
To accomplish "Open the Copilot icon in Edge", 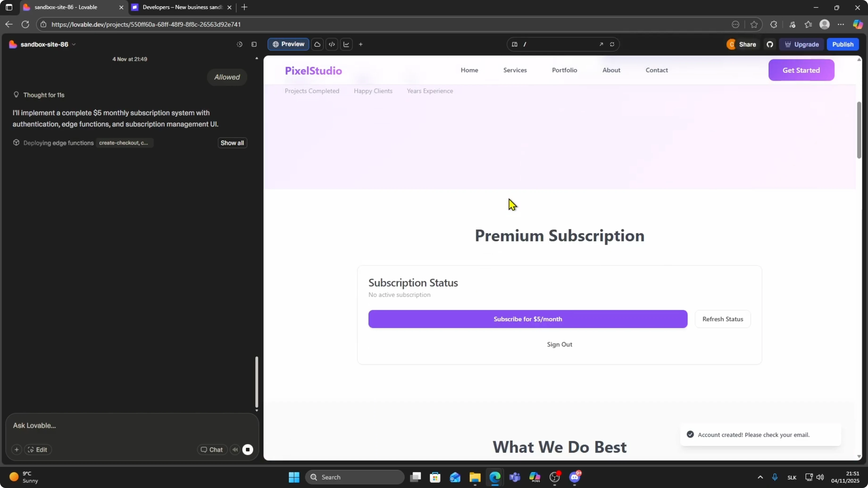I will pyautogui.click(x=858, y=24).
